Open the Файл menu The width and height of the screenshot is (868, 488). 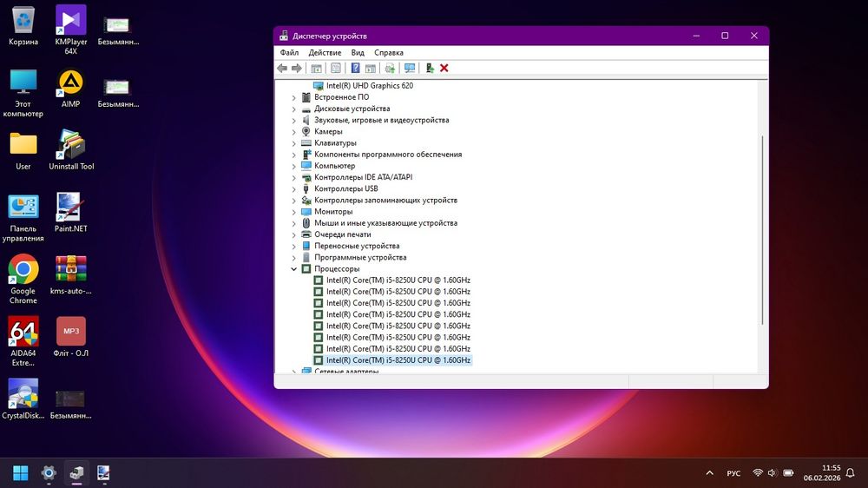tap(289, 53)
